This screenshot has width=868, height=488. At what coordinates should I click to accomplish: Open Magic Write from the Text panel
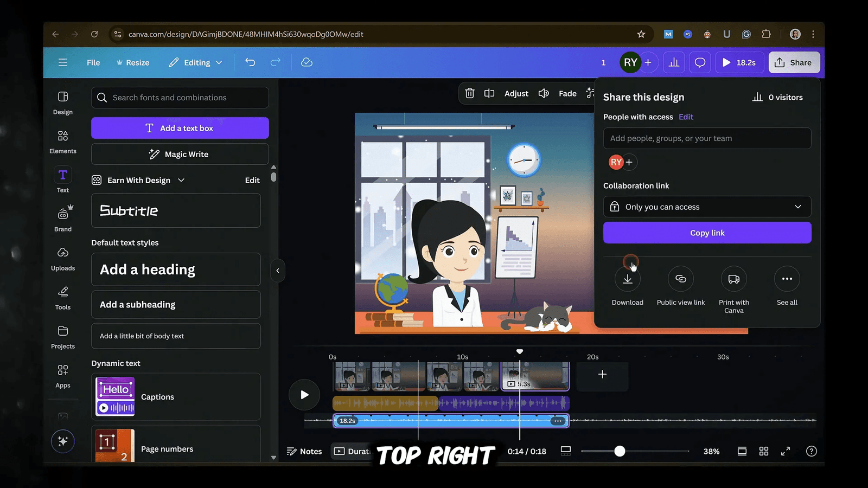180,154
